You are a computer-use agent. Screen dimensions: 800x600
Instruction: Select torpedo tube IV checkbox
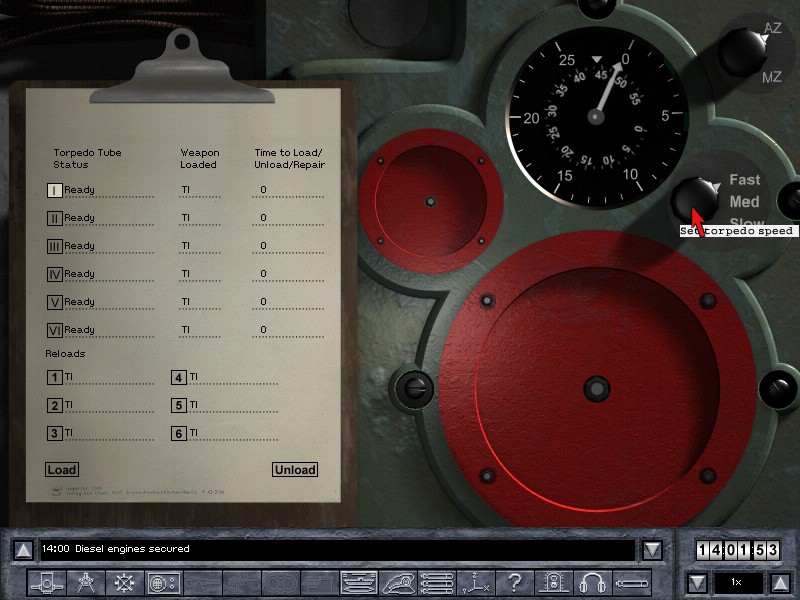pos(55,274)
